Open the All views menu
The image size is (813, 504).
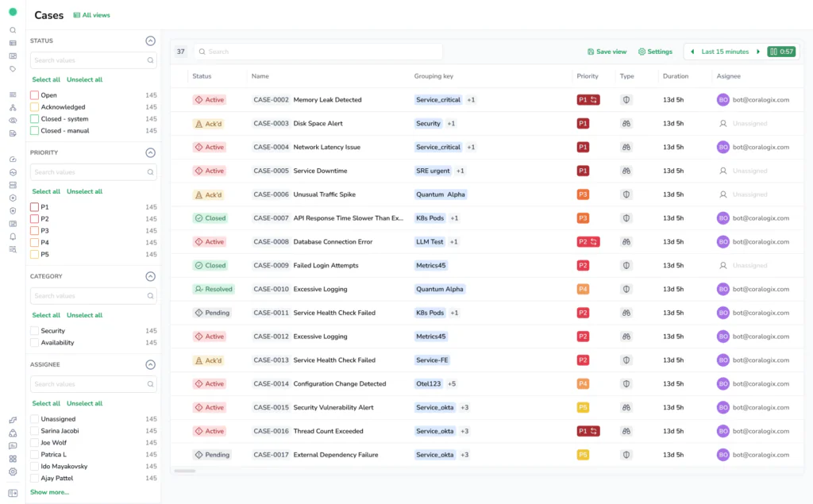(92, 15)
